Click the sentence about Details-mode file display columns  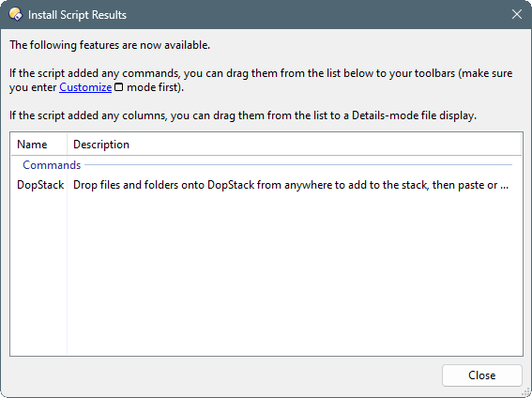pos(243,115)
